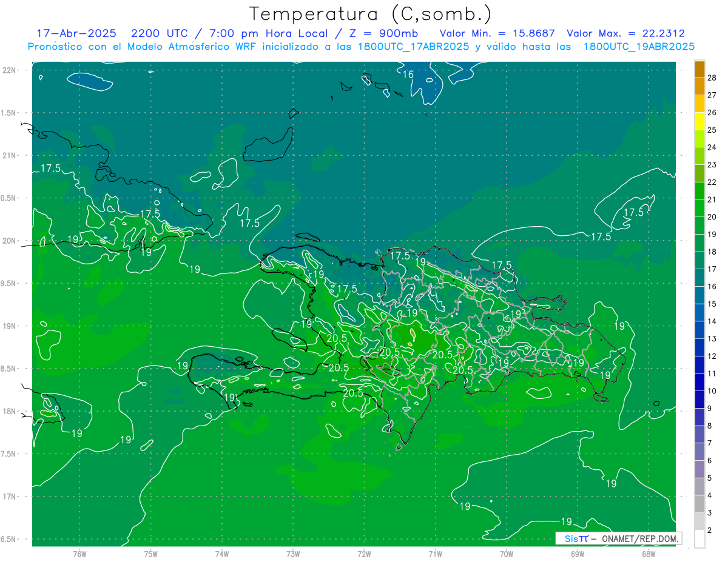Select the lime legend swatch between 24 and 25
Viewport: 728px width, 562px height.
699,138
